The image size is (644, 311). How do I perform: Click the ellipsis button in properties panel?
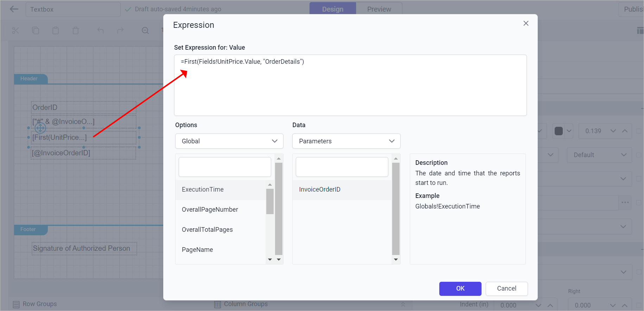pyautogui.click(x=625, y=203)
